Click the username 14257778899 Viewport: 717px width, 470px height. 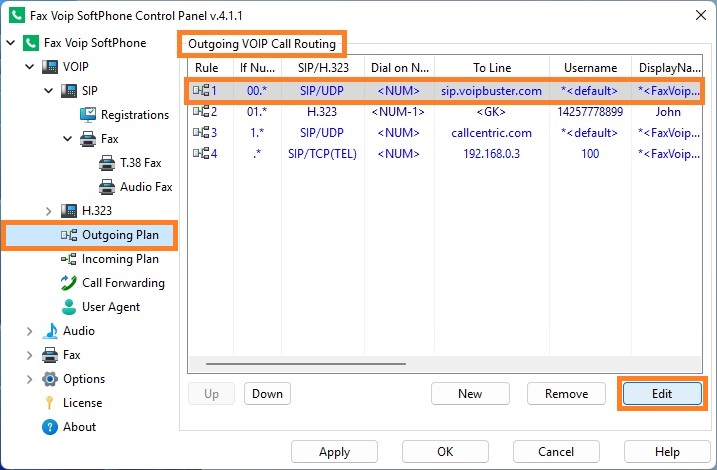tap(590, 112)
